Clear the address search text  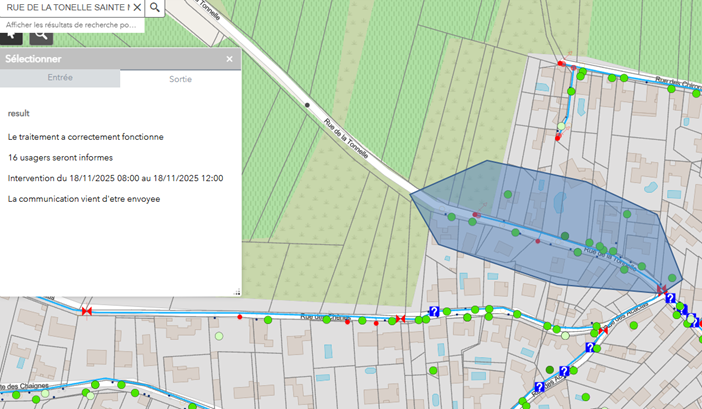click(x=137, y=8)
